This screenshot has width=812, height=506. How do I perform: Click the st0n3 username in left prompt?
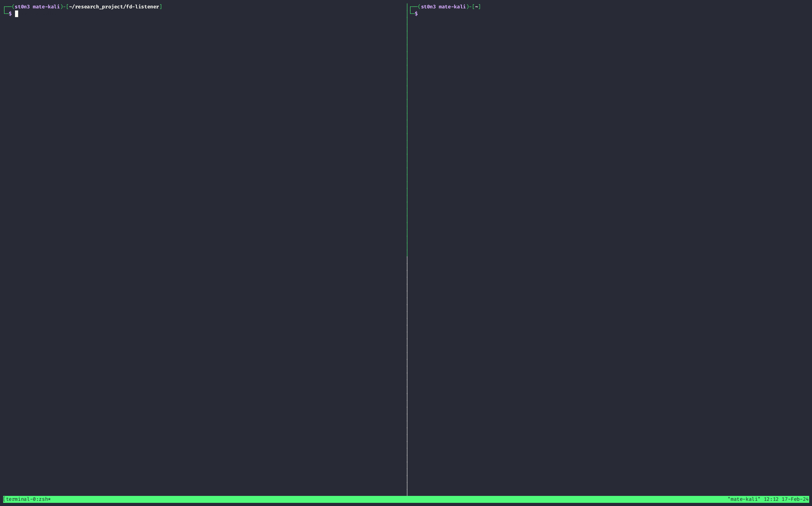click(x=22, y=7)
